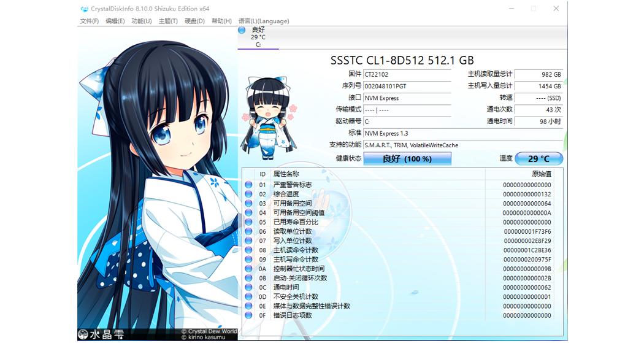This screenshot has height=343, width=644.
Task: Click the CrystalDiskInfo app icon in title bar
Action: tap(84, 9)
